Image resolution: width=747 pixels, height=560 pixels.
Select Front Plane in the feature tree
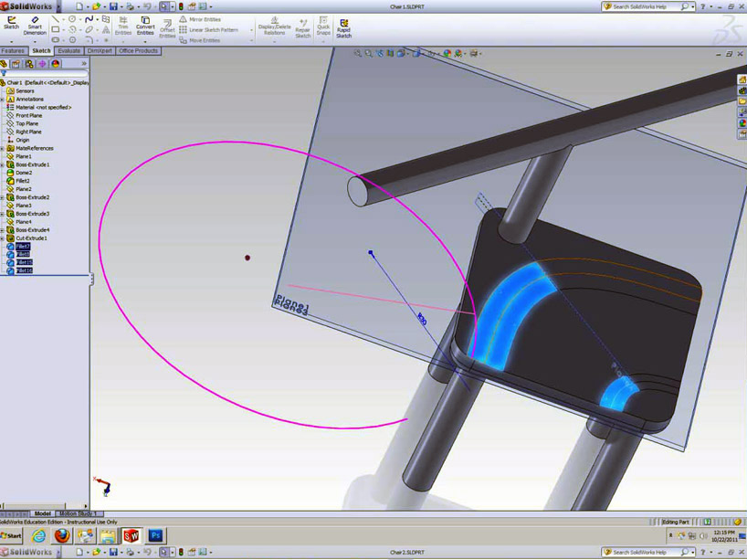tap(28, 115)
